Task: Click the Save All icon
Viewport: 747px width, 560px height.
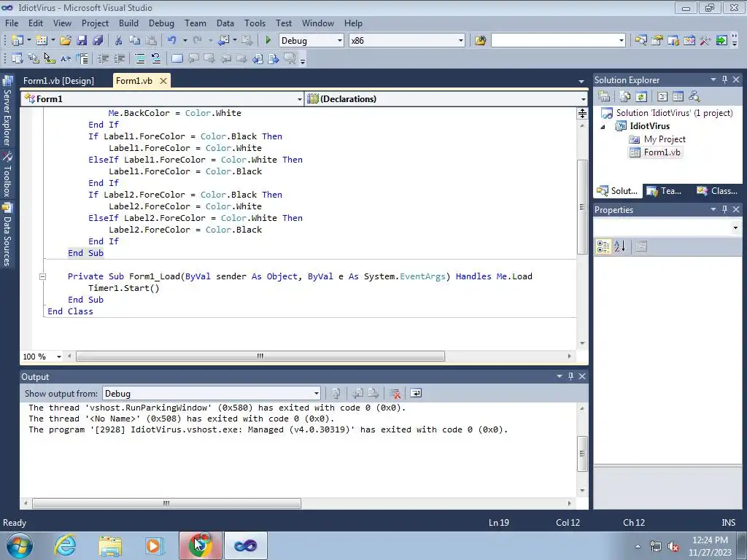Action: click(98, 41)
